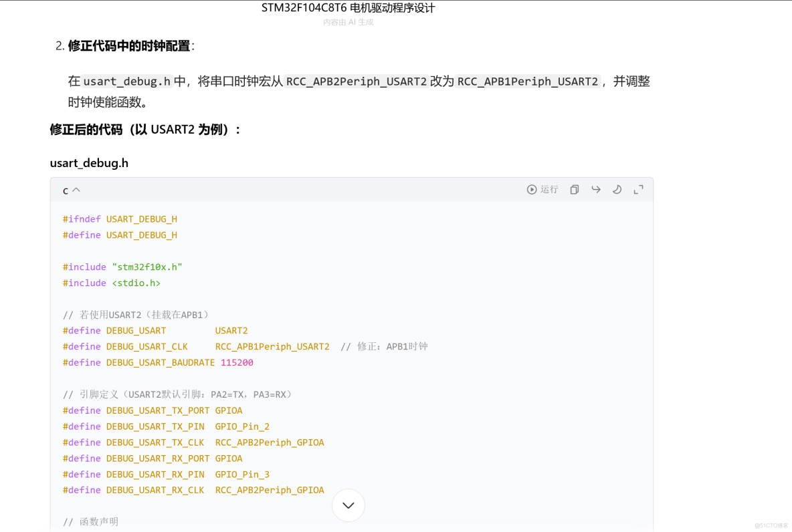Click the circular play icon beside 运行
The width and height of the screenshot is (792, 532).
coord(532,190)
